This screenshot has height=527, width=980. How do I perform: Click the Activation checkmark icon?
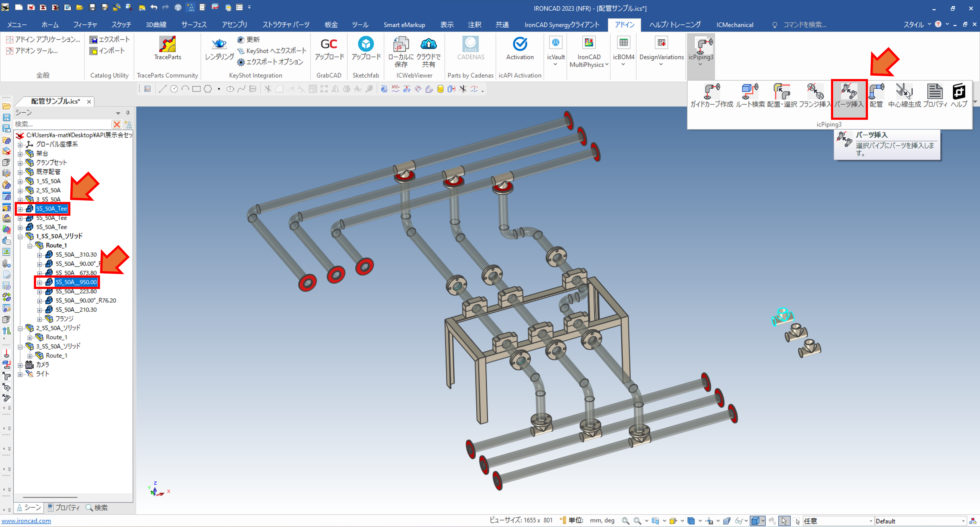tap(520, 44)
